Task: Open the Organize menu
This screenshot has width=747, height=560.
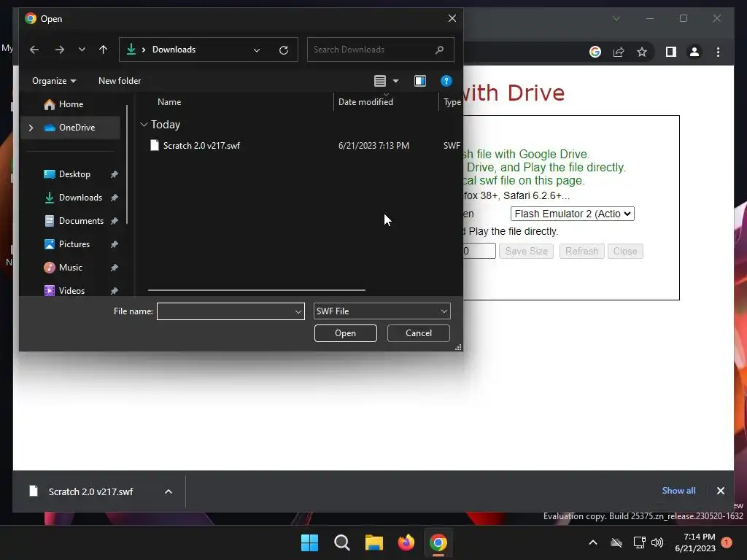Action: [x=54, y=81]
